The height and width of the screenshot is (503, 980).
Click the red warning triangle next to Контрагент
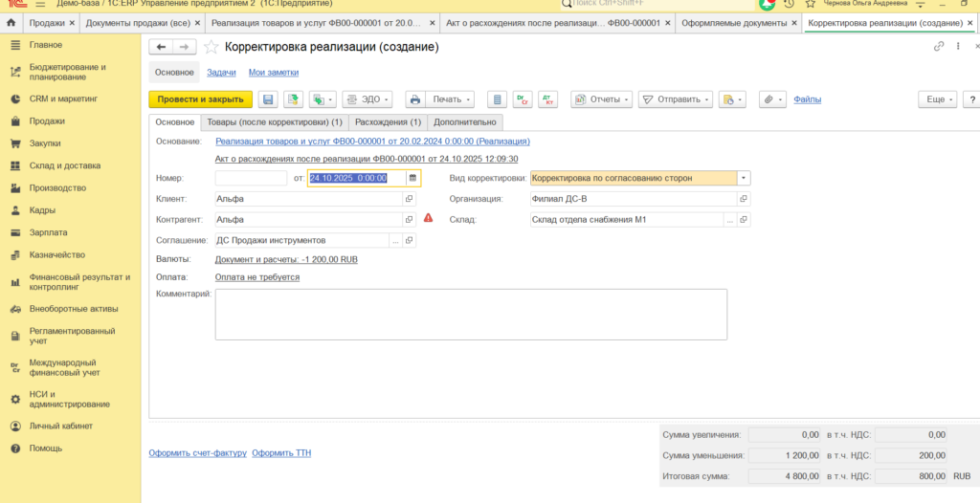coord(428,218)
